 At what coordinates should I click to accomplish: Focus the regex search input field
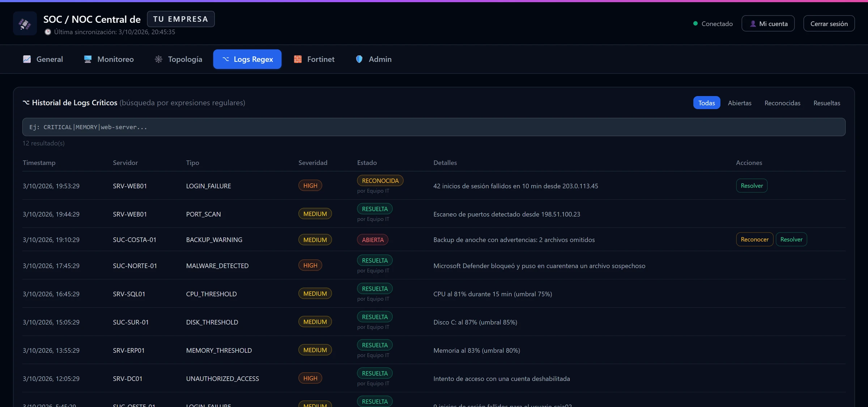pyautogui.click(x=434, y=127)
